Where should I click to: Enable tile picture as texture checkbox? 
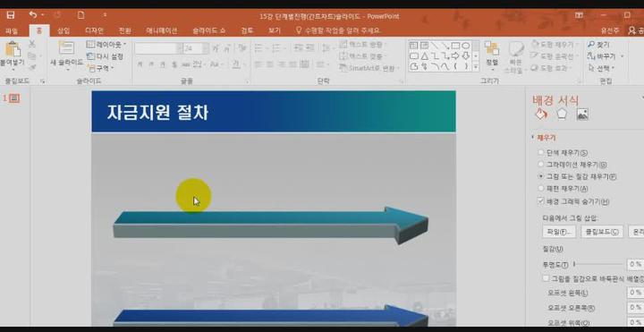546,278
